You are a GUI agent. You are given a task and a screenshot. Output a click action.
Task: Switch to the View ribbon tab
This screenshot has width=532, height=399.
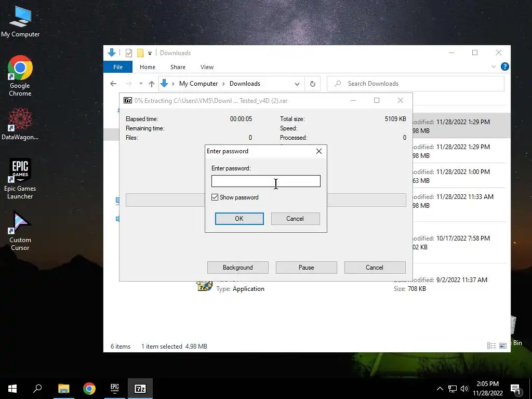pyautogui.click(x=207, y=67)
